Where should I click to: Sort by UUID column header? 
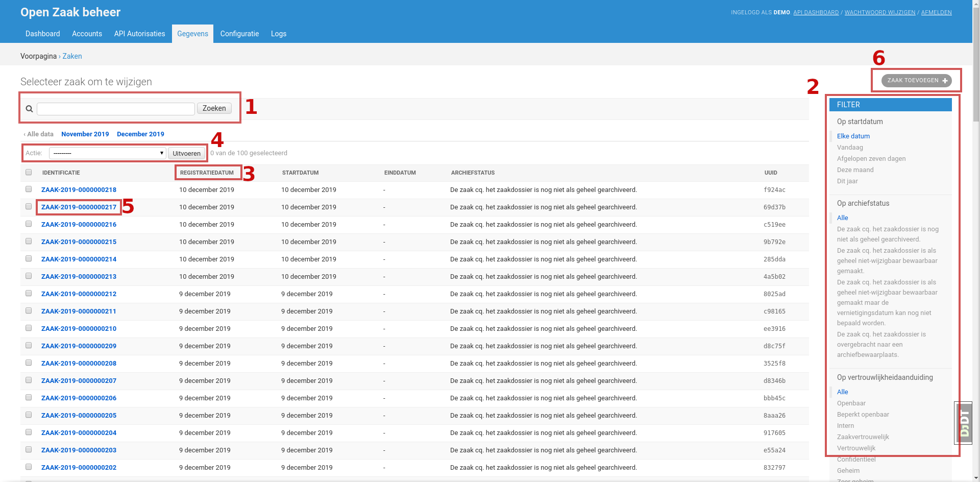click(771, 173)
